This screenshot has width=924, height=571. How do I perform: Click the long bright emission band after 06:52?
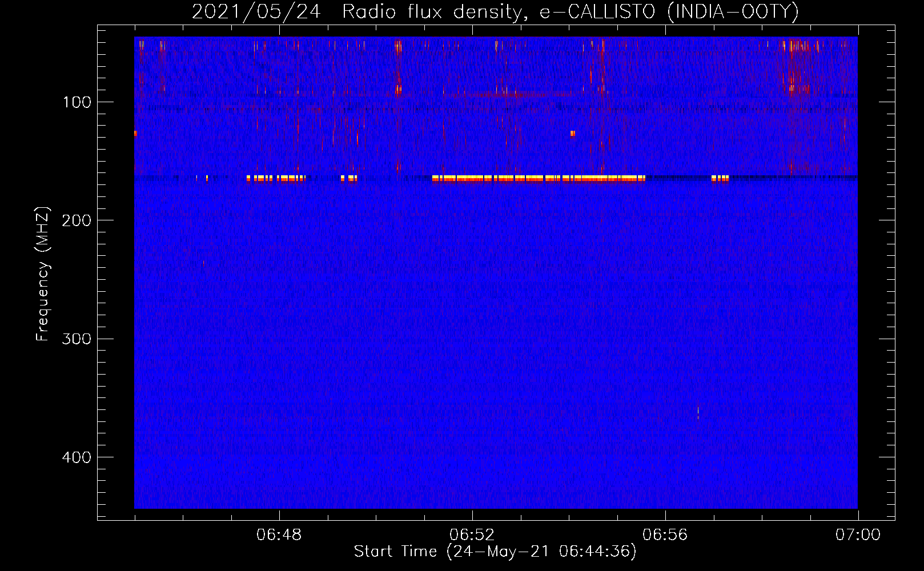[x=539, y=178]
